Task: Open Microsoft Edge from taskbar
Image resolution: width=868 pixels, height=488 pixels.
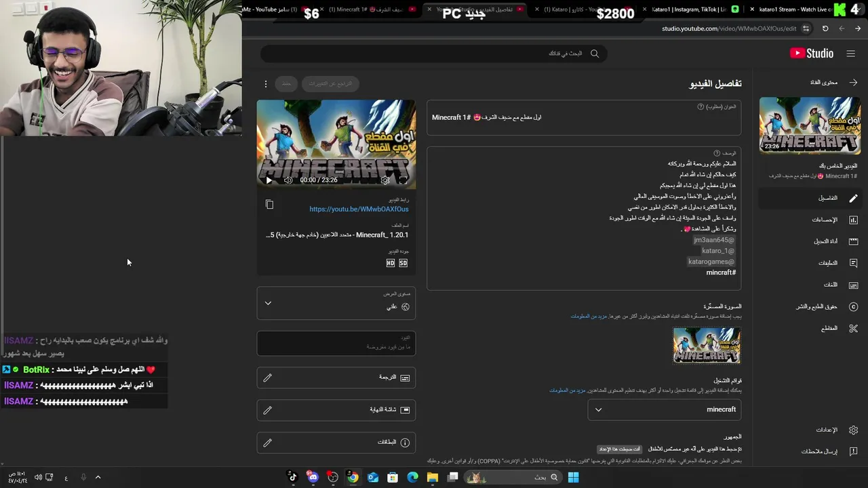Action: click(x=412, y=477)
